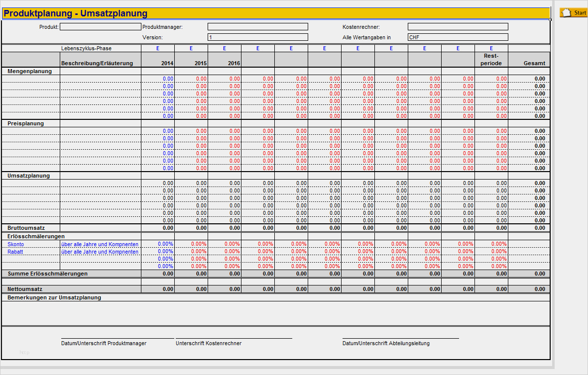Image resolution: width=588 pixels, height=375 pixels.
Task: Click the Produkt input field
Action: pos(100,26)
